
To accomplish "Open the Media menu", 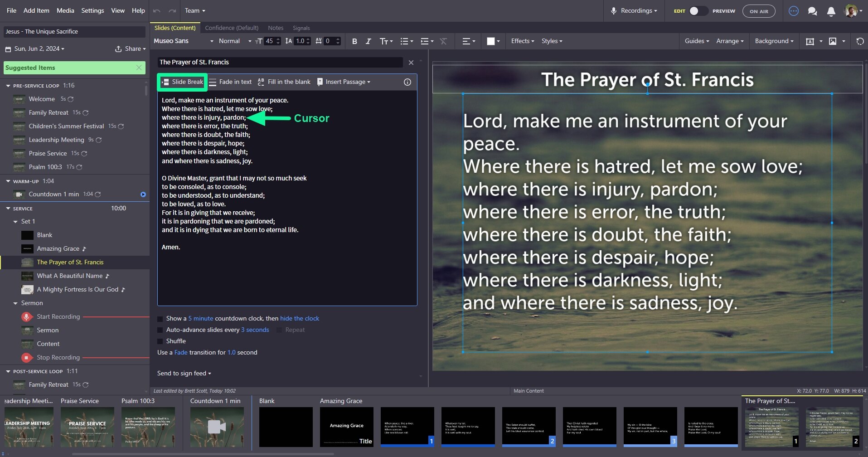I will (65, 10).
